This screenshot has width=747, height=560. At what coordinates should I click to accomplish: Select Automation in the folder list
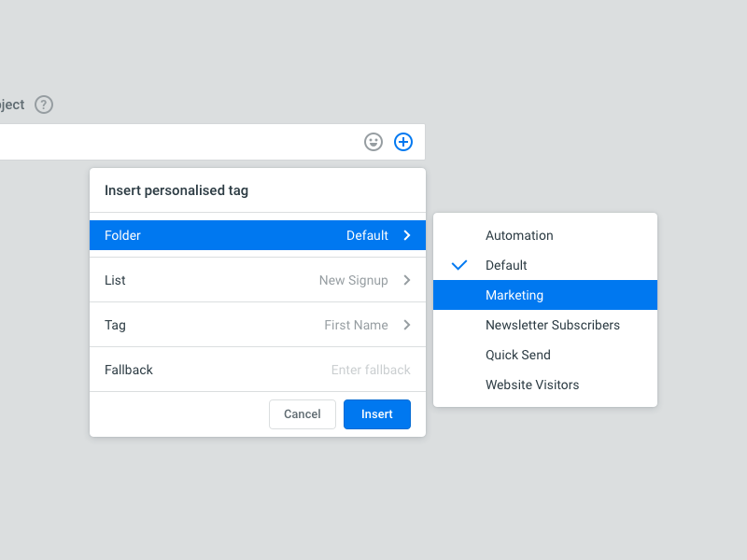click(x=519, y=235)
